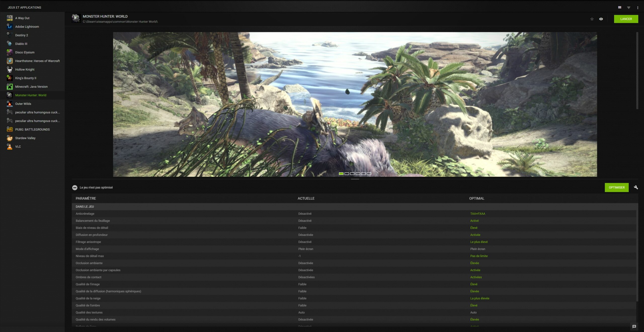Click the Adobe Lightroom Lr icon
Image resolution: width=644 pixels, height=332 pixels.
(10, 26)
